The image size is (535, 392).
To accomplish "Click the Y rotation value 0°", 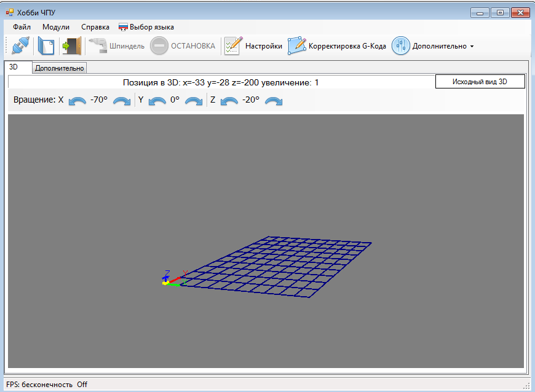I will 175,100.
